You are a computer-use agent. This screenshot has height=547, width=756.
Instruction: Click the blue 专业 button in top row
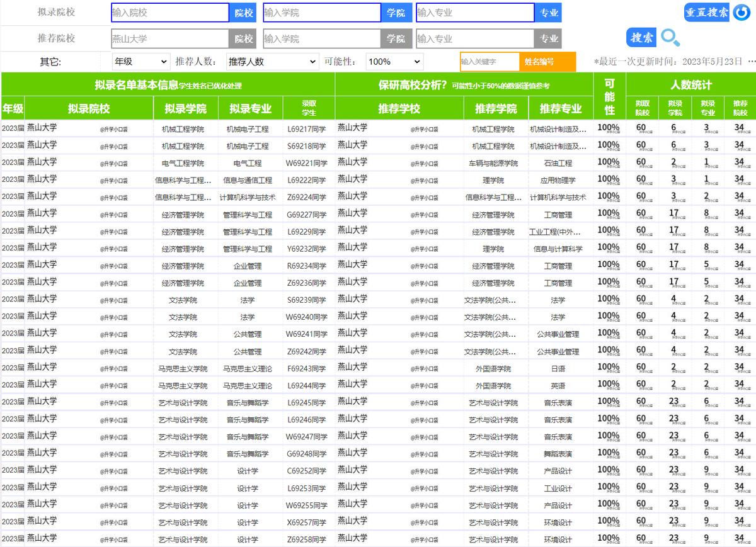pyautogui.click(x=549, y=13)
